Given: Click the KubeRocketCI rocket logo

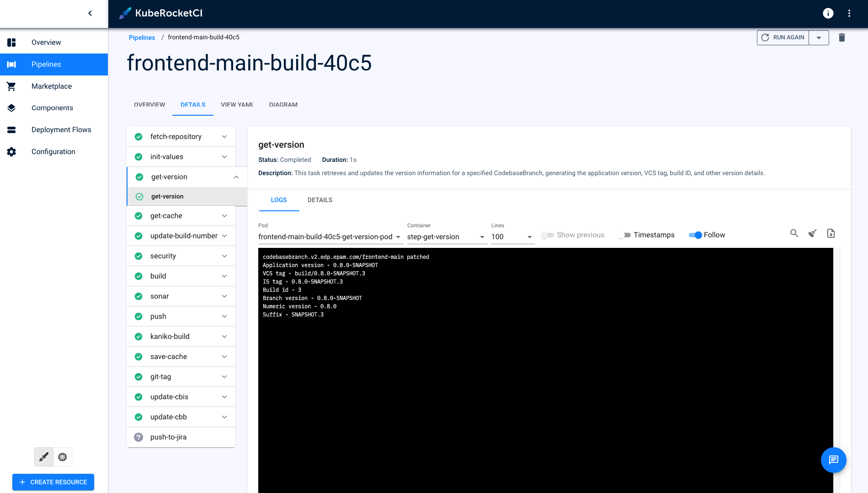Looking at the screenshot, I should click(x=125, y=13).
